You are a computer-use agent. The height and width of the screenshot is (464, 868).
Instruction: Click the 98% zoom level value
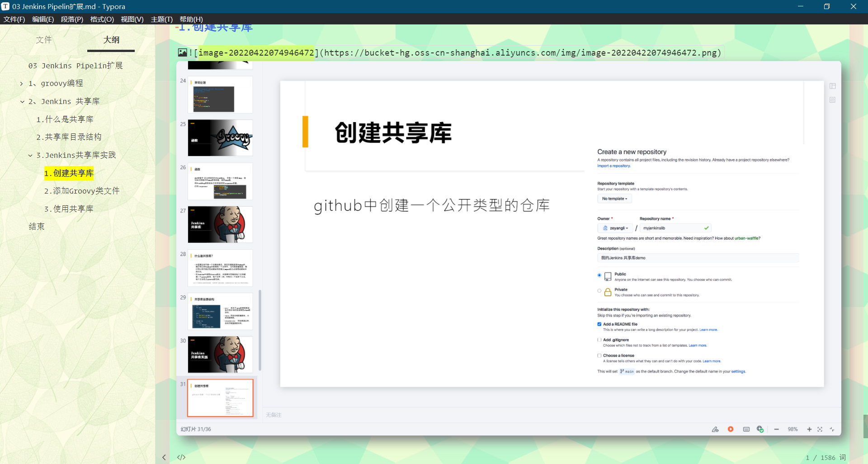tap(793, 429)
